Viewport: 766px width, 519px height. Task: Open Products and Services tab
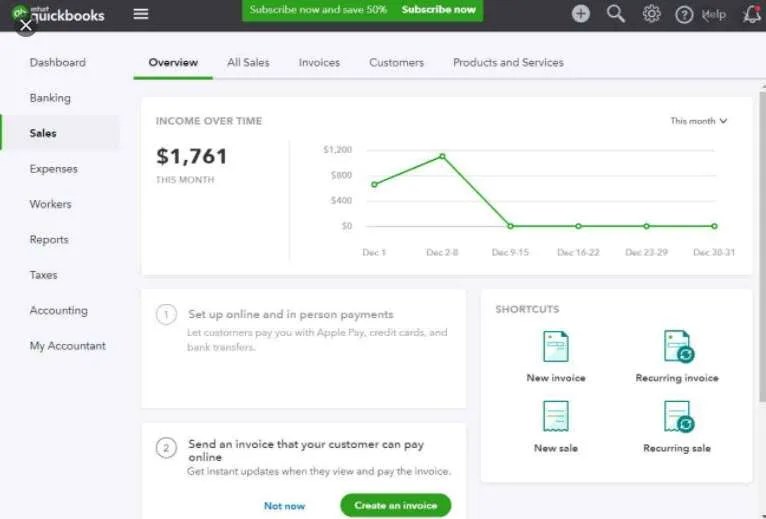508,63
